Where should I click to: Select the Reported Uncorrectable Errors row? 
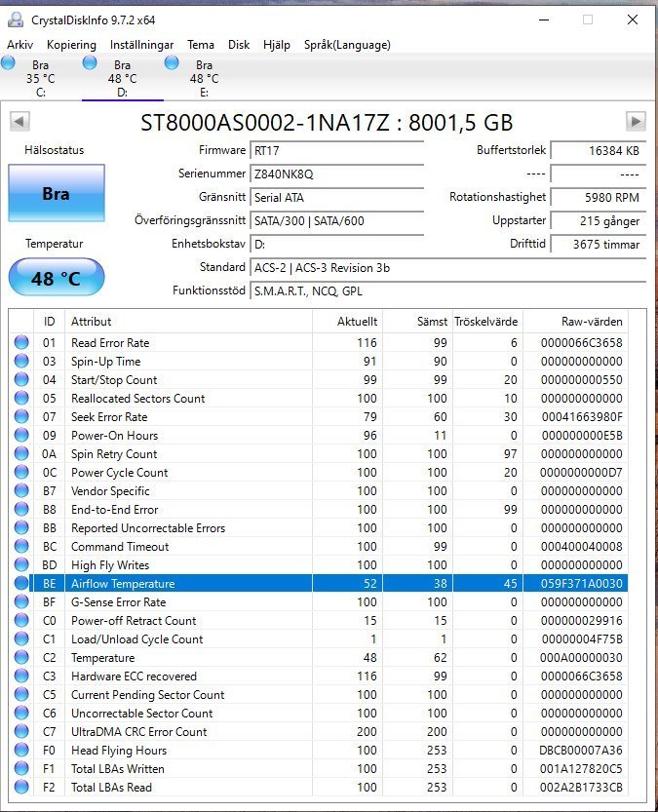319,527
